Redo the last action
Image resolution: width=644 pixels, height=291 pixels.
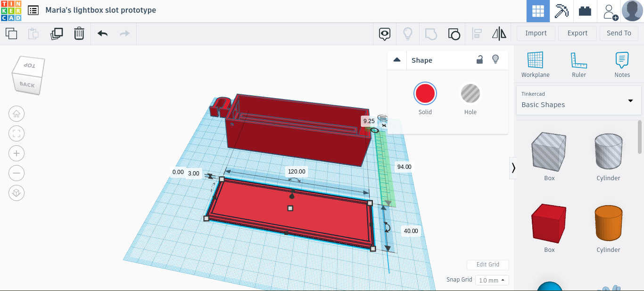click(124, 33)
